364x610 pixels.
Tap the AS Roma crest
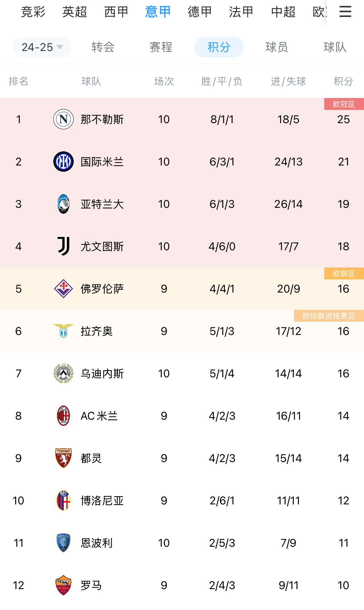coord(63,585)
